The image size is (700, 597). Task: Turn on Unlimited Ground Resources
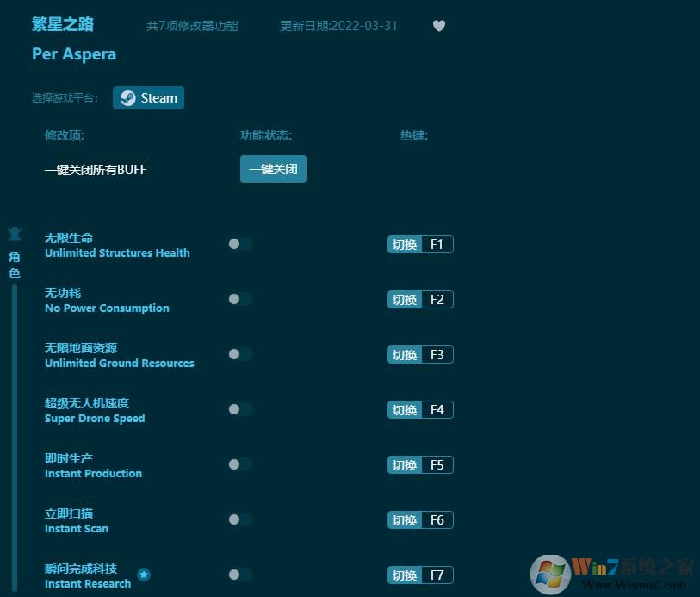pos(239,354)
